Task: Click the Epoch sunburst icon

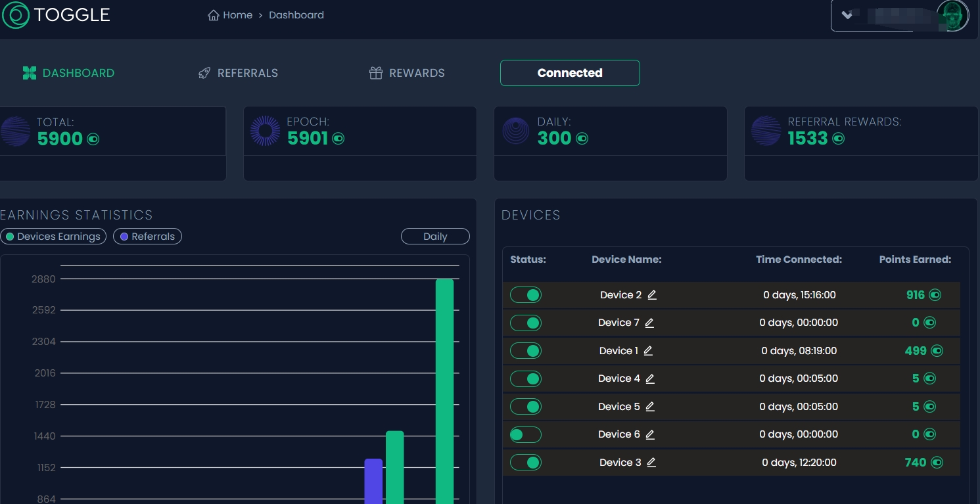Action: [266, 131]
